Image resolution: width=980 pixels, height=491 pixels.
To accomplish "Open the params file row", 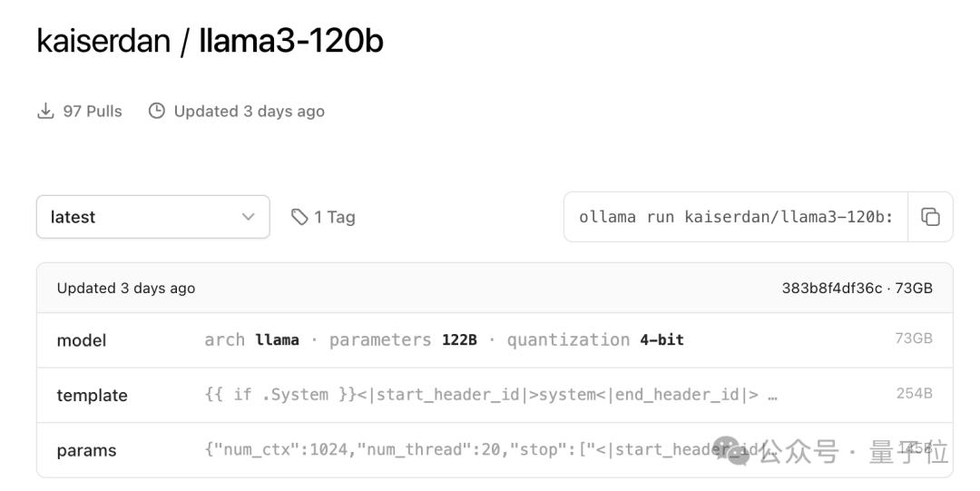I will pyautogui.click(x=86, y=450).
